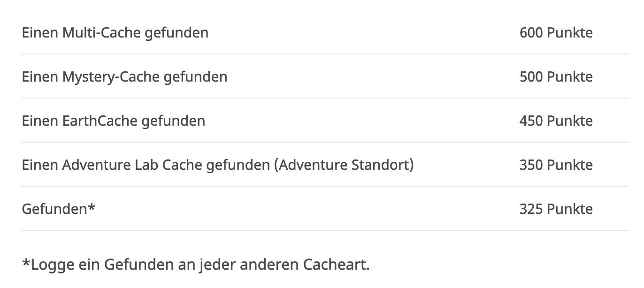Select the '600 Punkte' value
The height and width of the screenshot is (288, 644).
556,33
